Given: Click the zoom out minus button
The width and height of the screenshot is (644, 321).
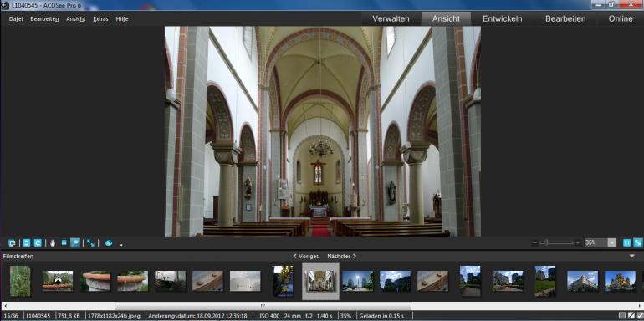Looking at the screenshot, I should point(534,243).
